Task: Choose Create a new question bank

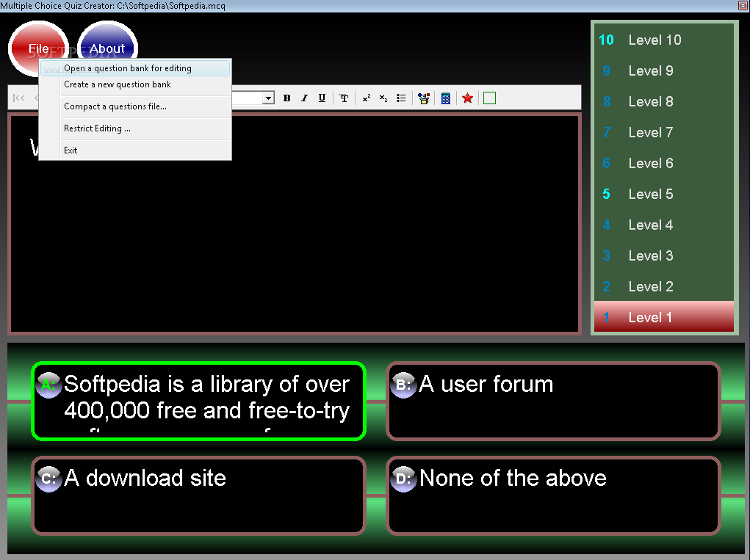Action: coord(135,84)
